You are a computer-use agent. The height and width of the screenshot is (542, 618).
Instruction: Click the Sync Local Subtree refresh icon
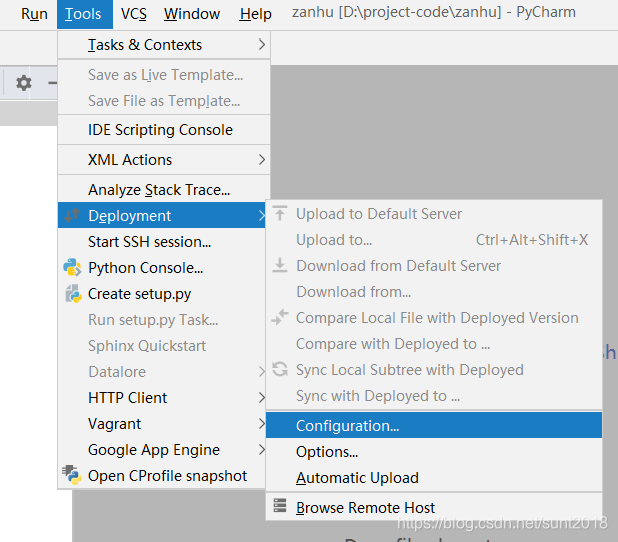[280, 369]
